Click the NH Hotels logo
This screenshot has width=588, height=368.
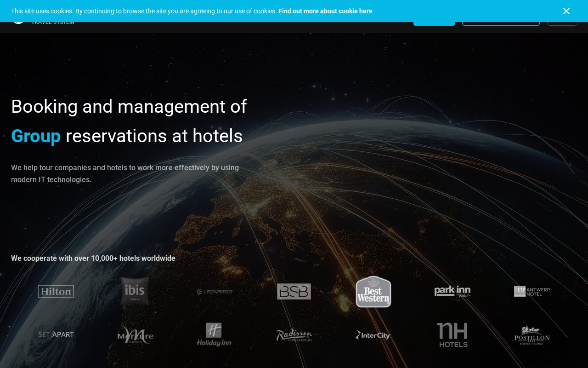(x=452, y=335)
